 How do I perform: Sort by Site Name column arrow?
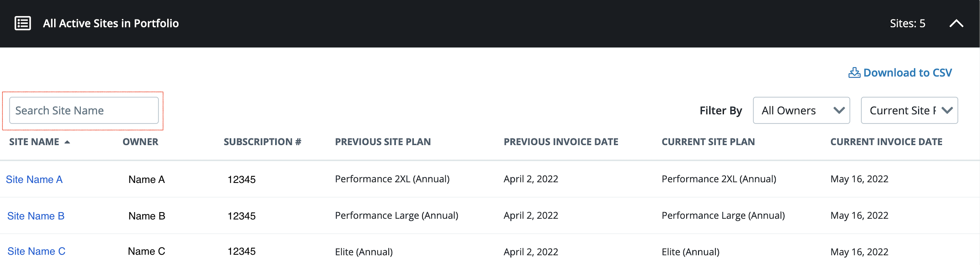[67, 142]
